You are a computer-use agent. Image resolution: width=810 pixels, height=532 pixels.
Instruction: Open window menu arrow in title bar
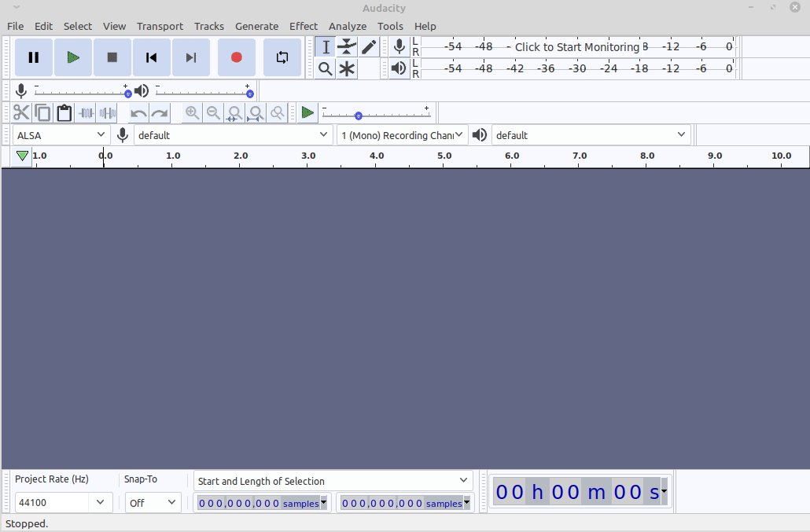point(16,8)
